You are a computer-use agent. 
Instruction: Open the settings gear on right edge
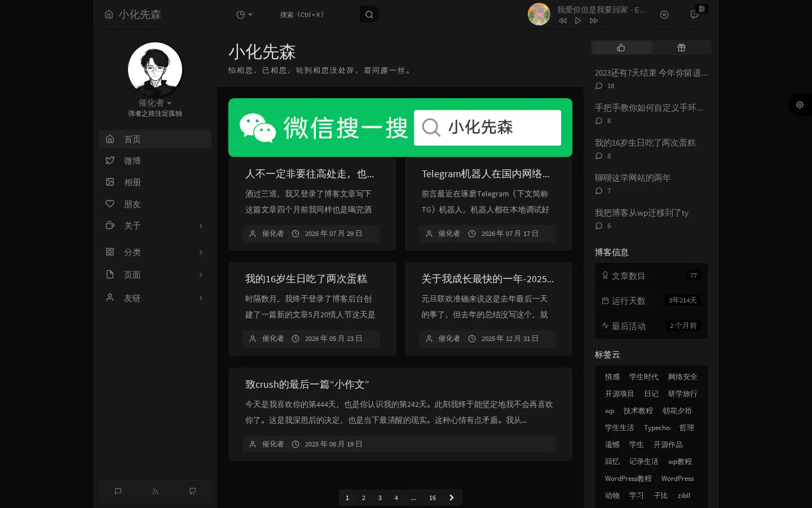click(x=800, y=104)
